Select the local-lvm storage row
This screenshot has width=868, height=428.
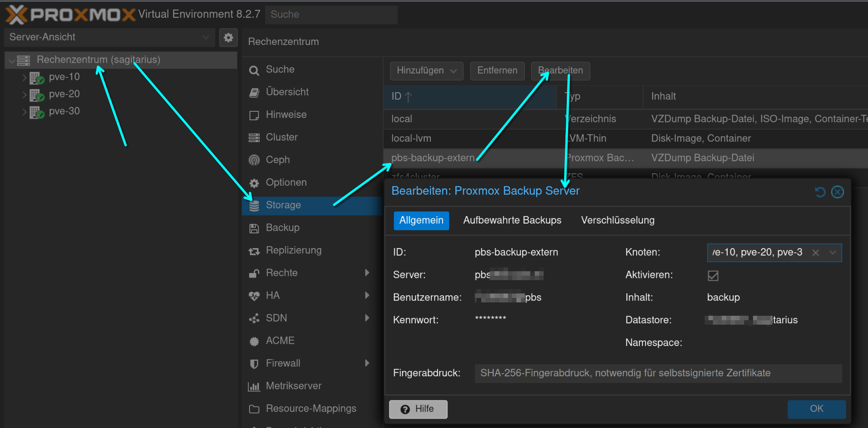[626, 139]
